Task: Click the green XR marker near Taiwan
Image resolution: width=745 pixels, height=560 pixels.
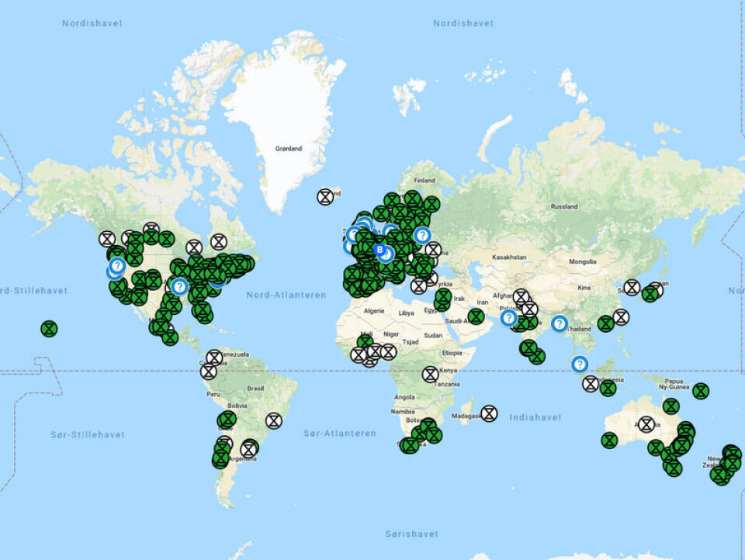Action: click(x=605, y=324)
